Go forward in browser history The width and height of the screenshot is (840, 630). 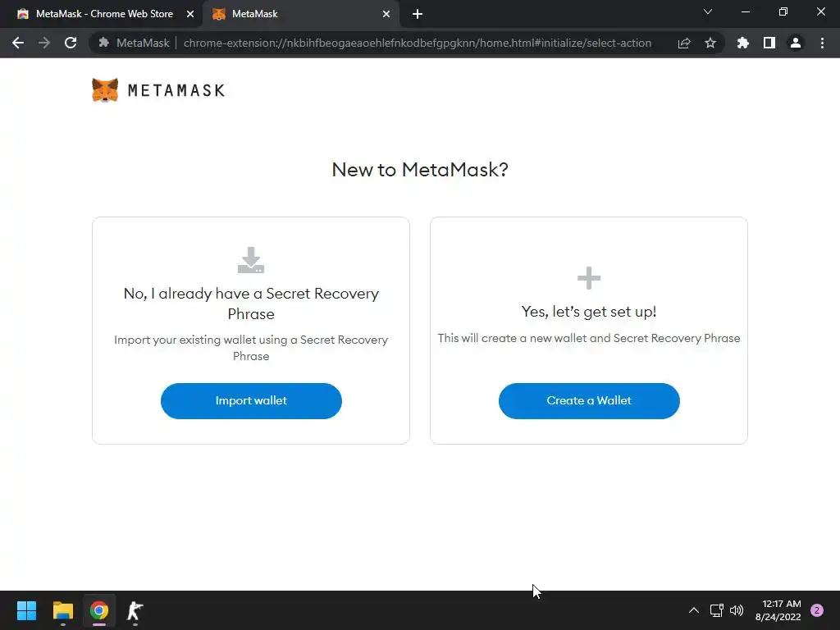tap(44, 43)
